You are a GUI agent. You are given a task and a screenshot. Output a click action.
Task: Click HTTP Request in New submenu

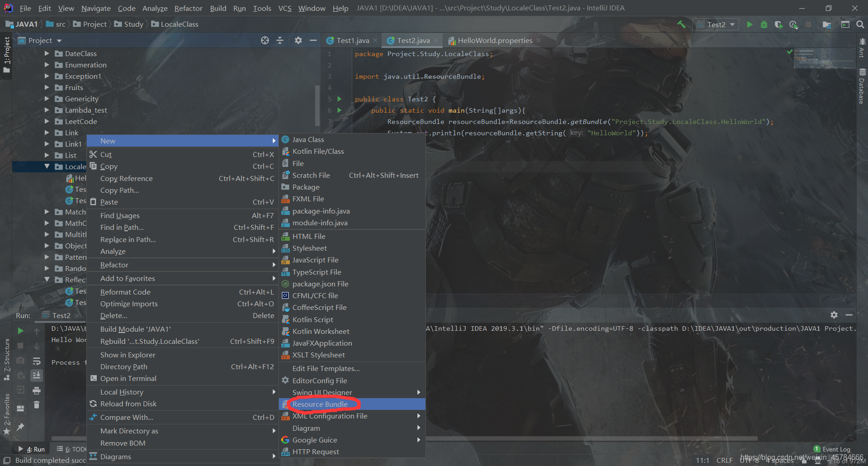352,452
